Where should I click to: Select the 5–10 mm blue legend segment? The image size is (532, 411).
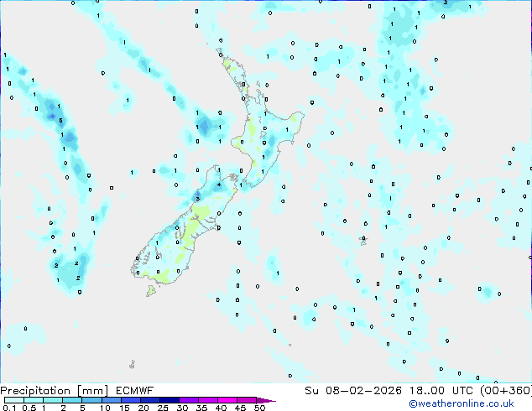click(91, 400)
